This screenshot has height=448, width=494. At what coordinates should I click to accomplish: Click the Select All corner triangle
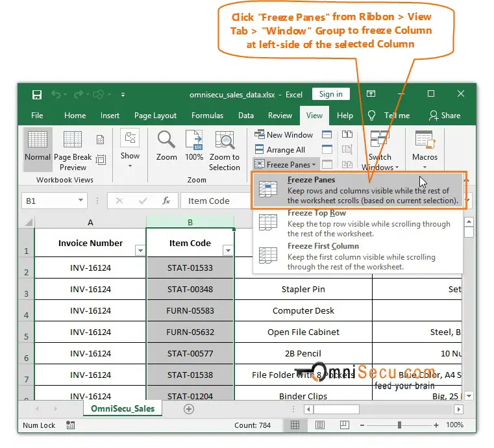(29, 223)
